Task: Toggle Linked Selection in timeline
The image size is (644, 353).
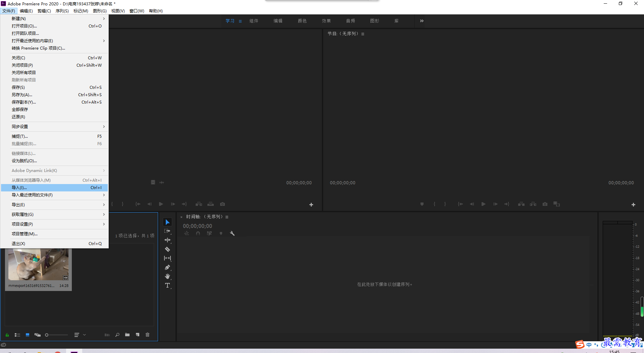Action: [209, 233]
